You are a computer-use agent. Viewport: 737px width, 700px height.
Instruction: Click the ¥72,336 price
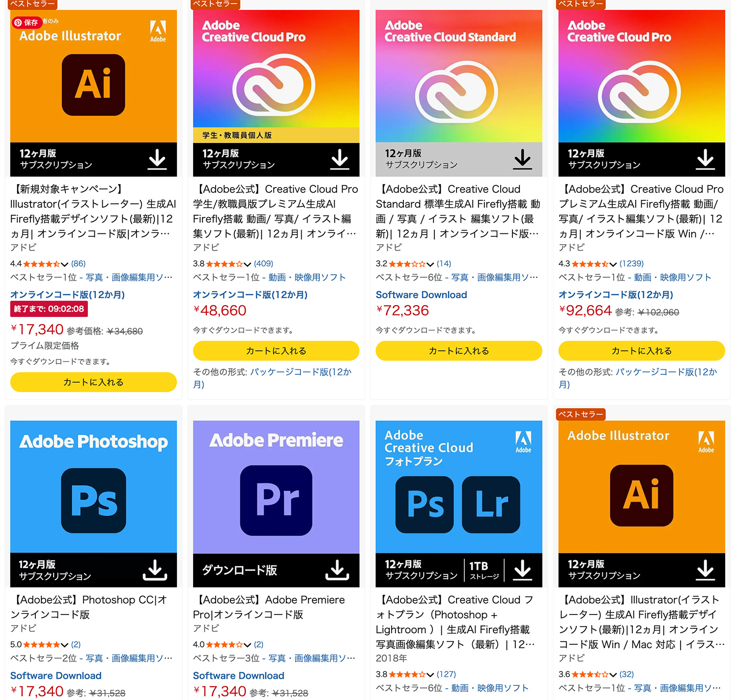pos(402,311)
